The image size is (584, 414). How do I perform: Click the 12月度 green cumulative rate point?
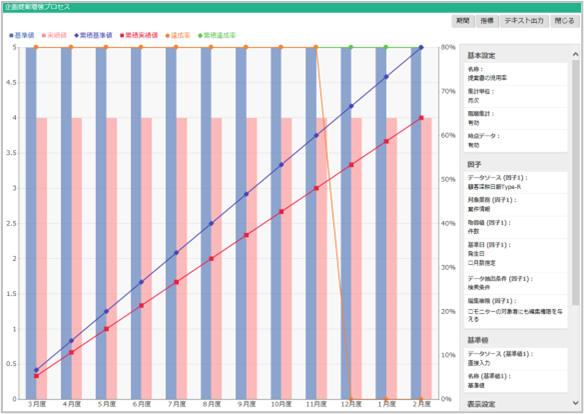[x=351, y=47]
